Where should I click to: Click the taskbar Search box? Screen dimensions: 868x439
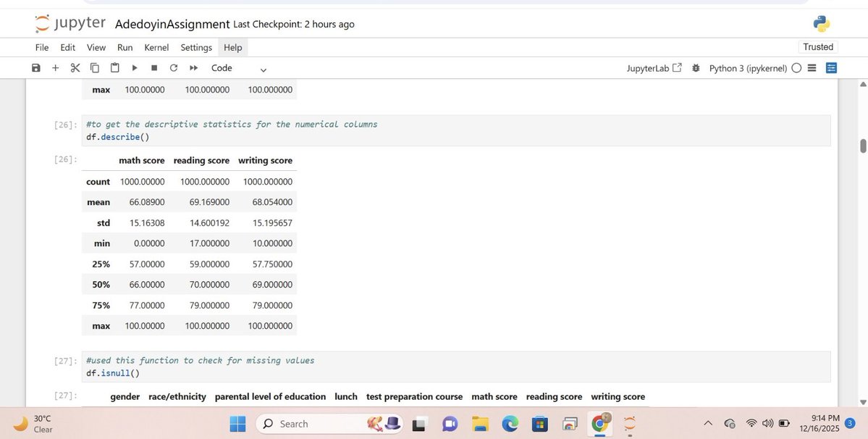(329, 424)
